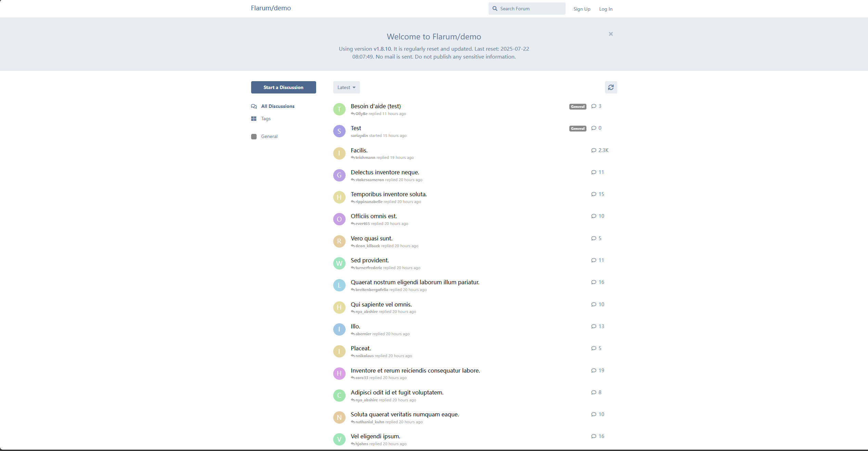Click the reply count 3 on Besoin d'aide
868x451 pixels.
coord(596,106)
